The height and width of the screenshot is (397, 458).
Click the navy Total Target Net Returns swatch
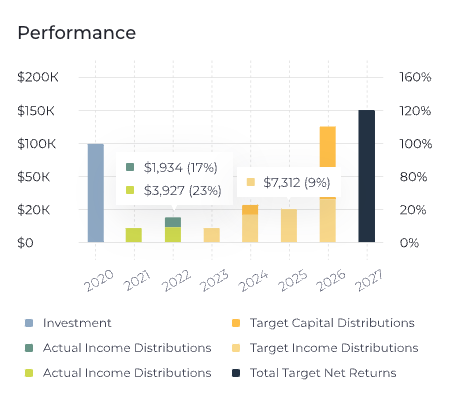(236, 373)
